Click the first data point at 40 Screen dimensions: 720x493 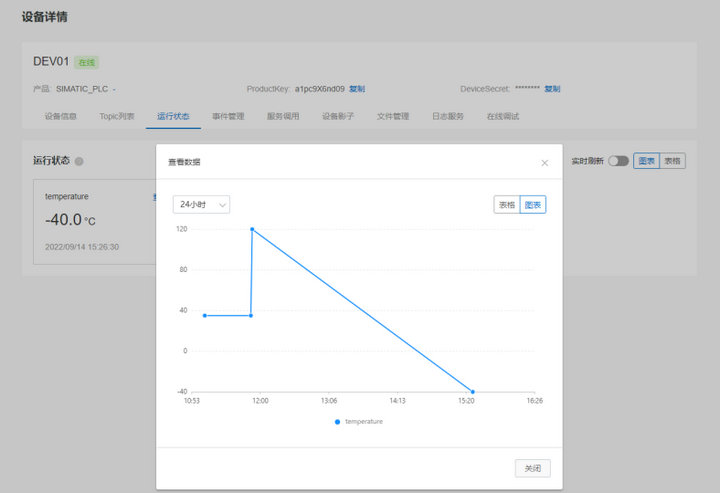(x=205, y=316)
